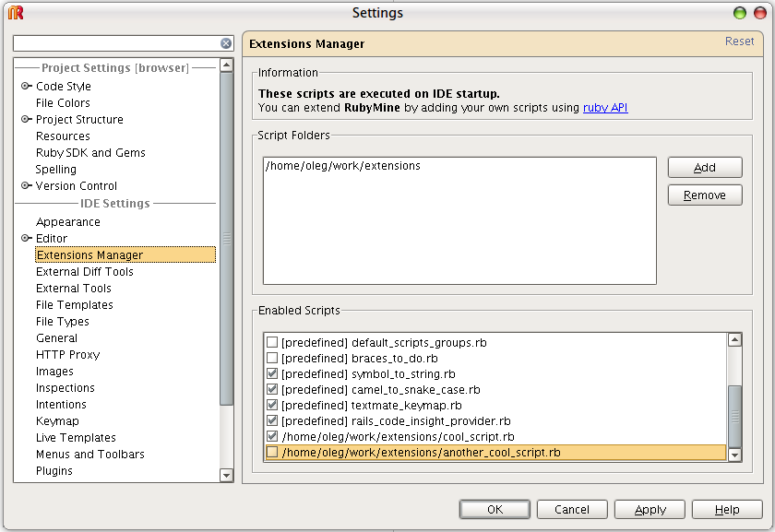Screen dimensions: 775x532
Task: Select /home/oleg/work/extensions folder entry
Action: (342, 165)
